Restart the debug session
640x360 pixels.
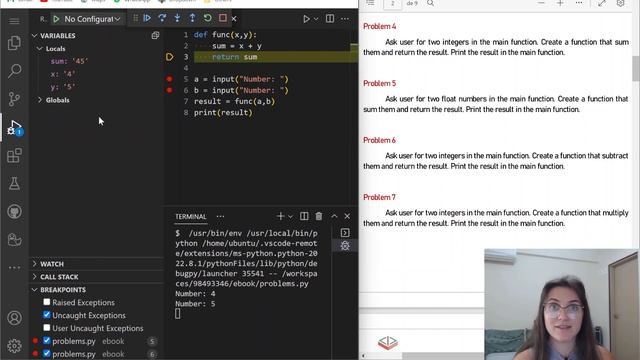point(207,18)
